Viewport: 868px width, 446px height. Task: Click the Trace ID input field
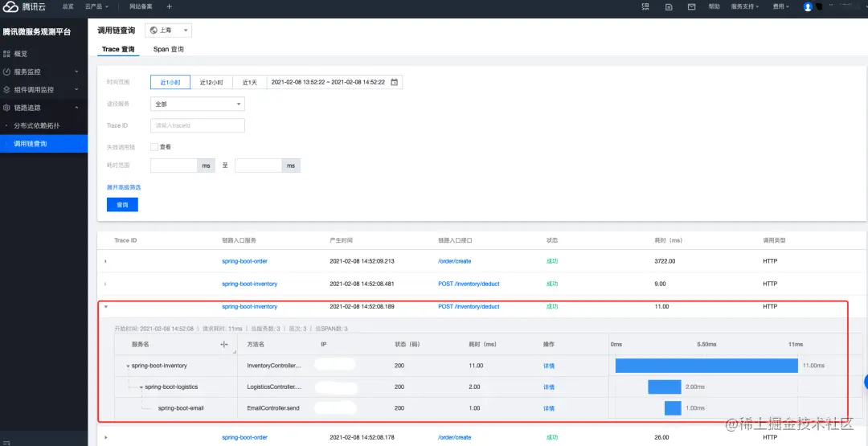pos(197,125)
